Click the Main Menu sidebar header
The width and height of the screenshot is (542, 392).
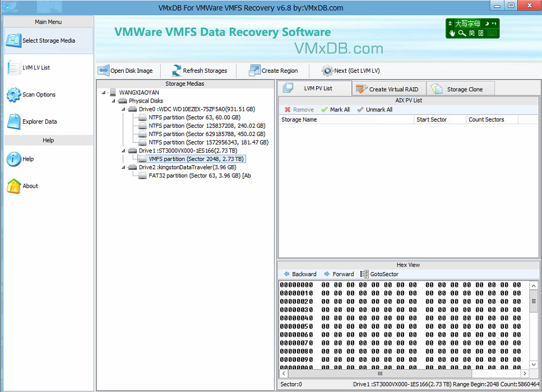point(48,22)
